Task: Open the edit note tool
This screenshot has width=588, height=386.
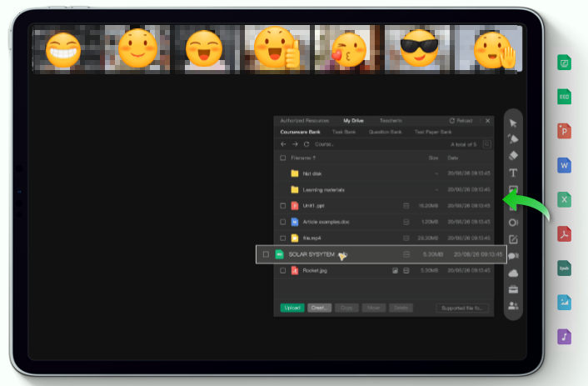Action: (x=513, y=239)
